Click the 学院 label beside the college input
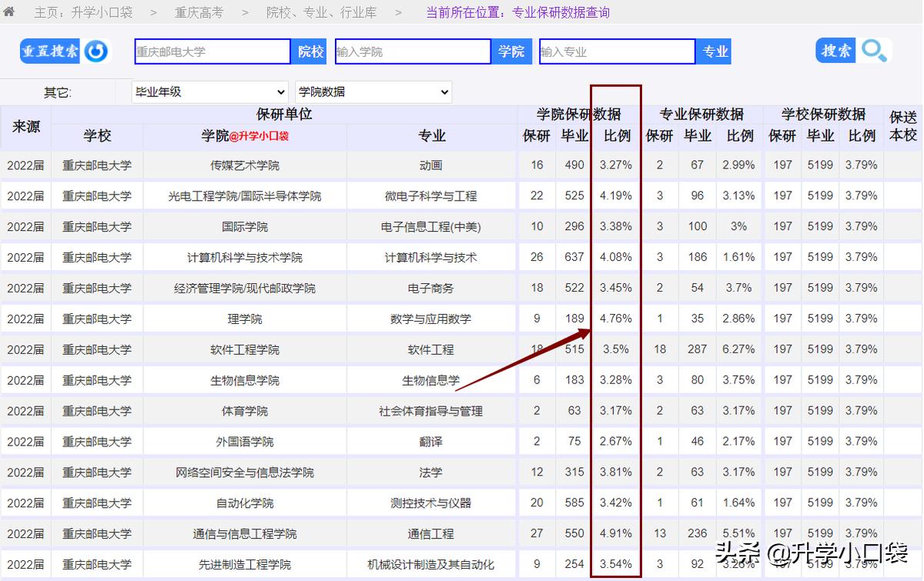Viewport: 924px width, 581px height. 512,51
